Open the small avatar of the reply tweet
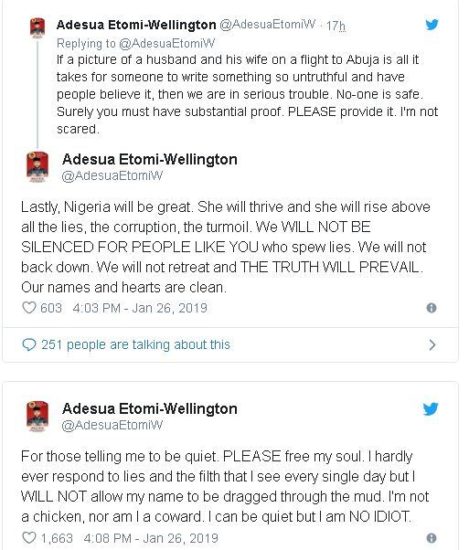 tap(38, 27)
